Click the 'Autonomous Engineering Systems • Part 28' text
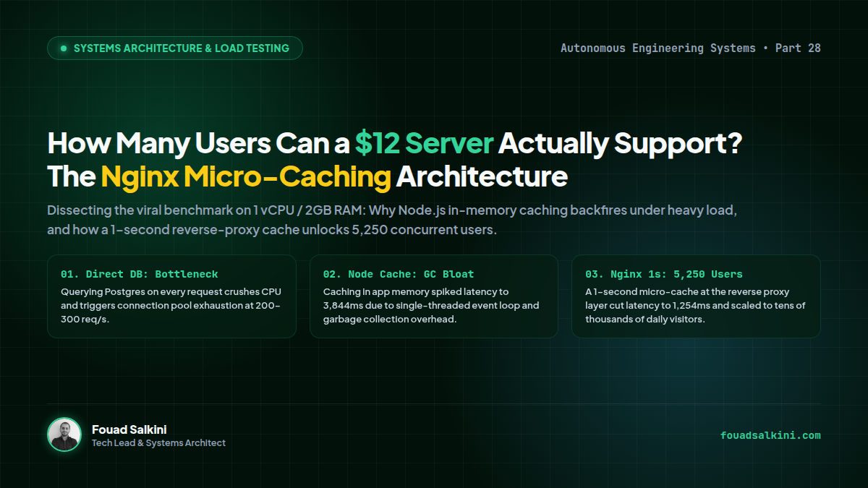The height and width of the screenshot is (488, 868). pyautogui.click(x=691, y=48)
